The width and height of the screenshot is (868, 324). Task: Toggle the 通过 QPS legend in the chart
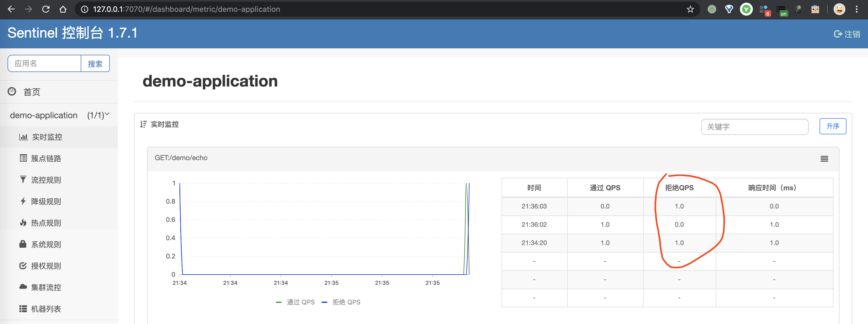(295, 302)
